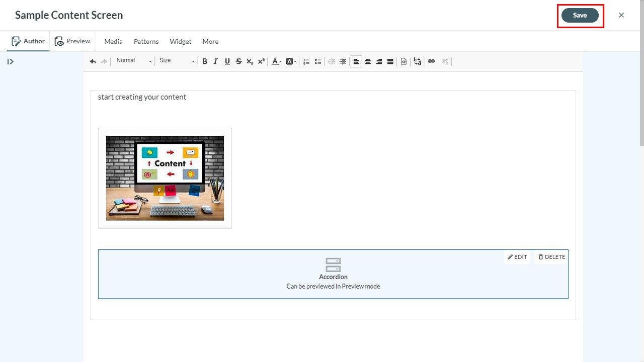
Task: Open the text color picker
Action: click(277, 61)
